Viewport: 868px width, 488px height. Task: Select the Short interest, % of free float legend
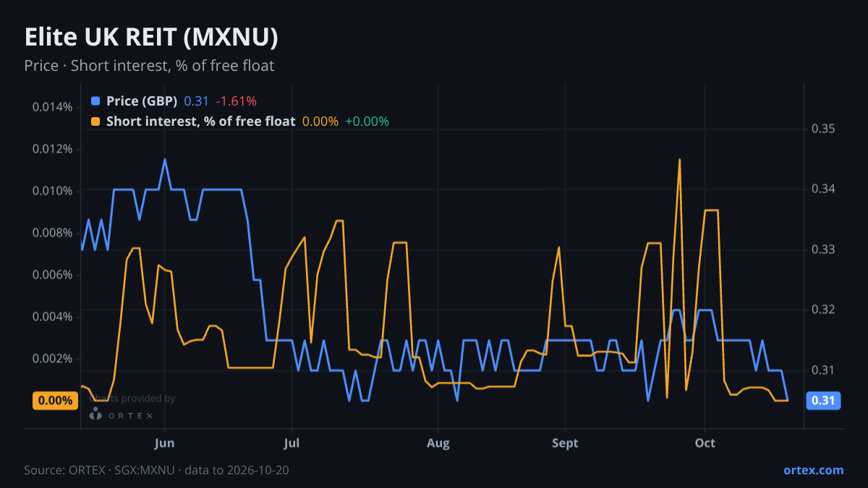[x=200, y=121]
